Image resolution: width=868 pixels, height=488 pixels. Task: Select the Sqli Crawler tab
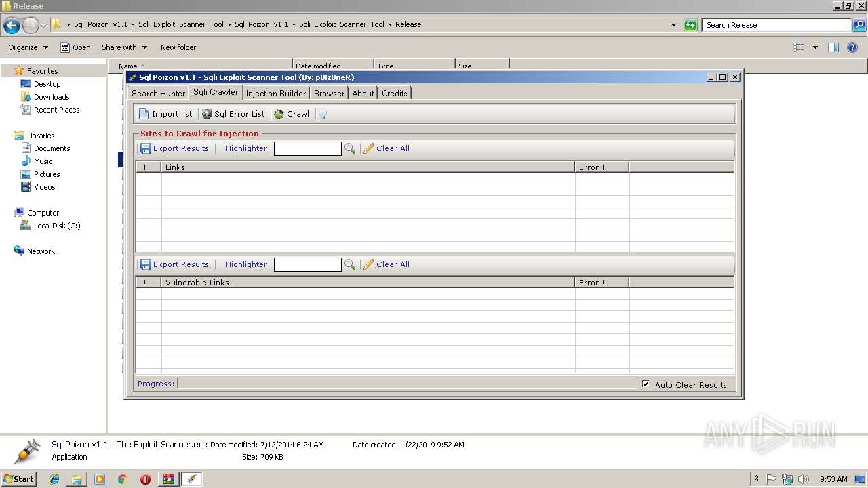pyautogui.click(x=216, y=92)
